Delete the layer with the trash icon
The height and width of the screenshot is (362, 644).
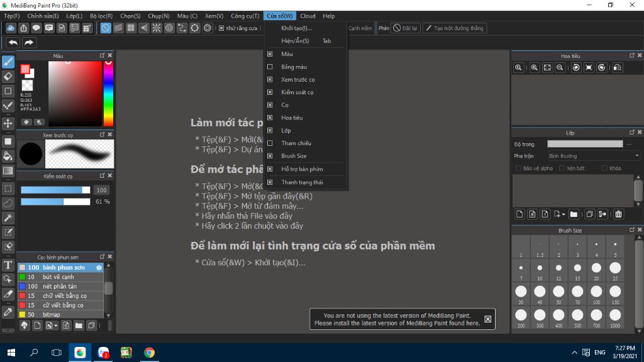[619, 214]
